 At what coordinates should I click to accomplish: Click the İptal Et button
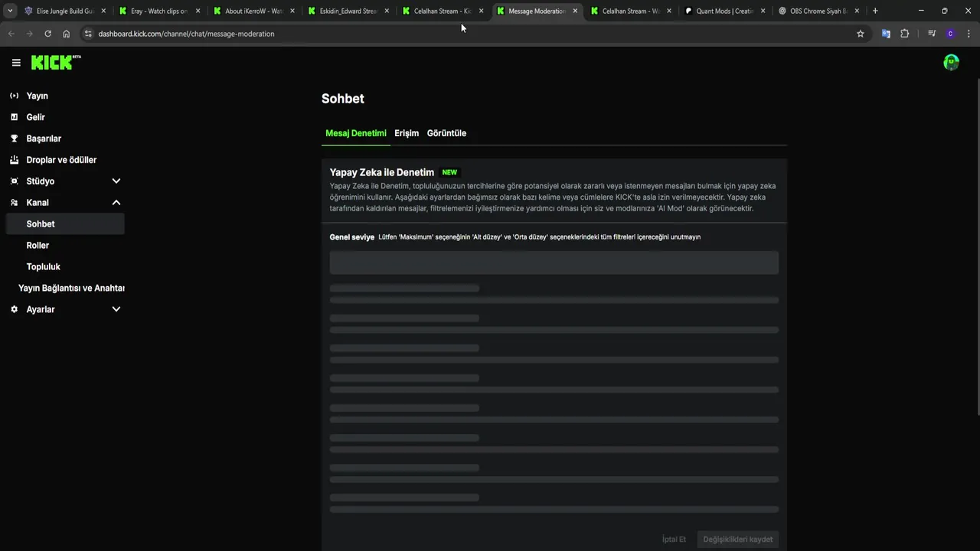[x=674, y=540]
